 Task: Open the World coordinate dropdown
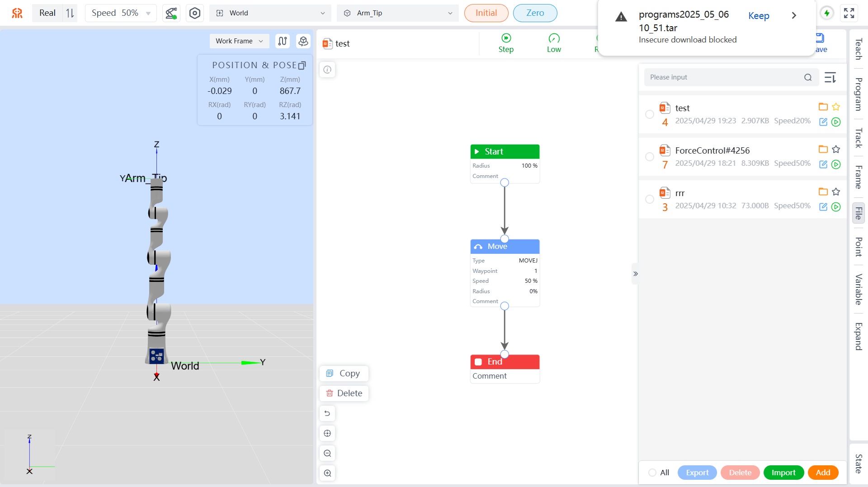pos(270,13)
